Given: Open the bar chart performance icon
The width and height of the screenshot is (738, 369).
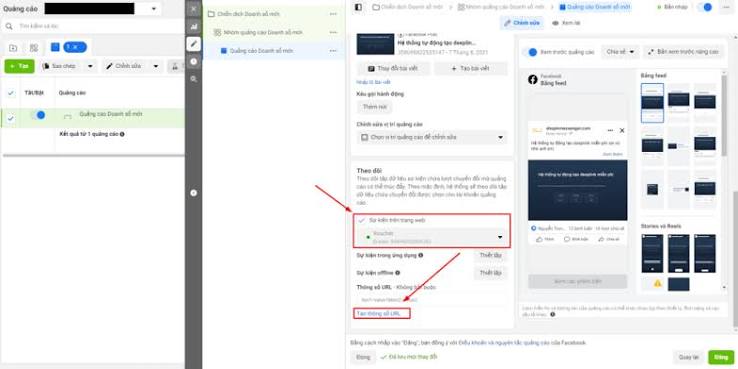Looking at the screenshot, I should pos(193,27).
